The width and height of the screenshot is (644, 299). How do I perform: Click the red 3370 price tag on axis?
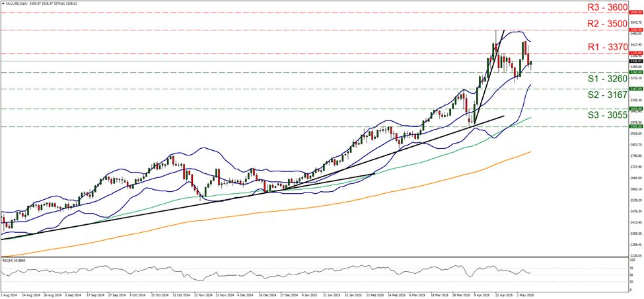[633, 53]
